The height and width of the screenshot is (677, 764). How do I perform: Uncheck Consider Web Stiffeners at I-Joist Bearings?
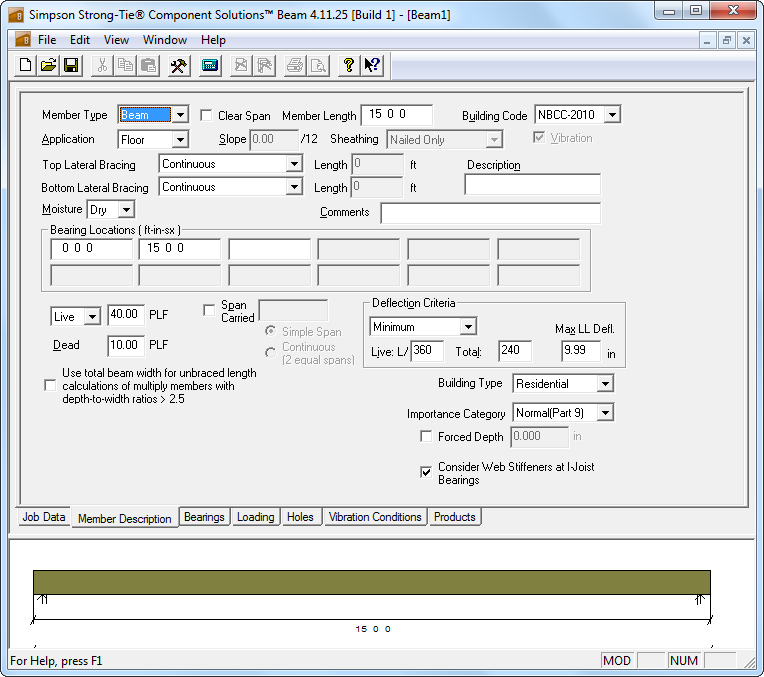(x=426, y=472)
